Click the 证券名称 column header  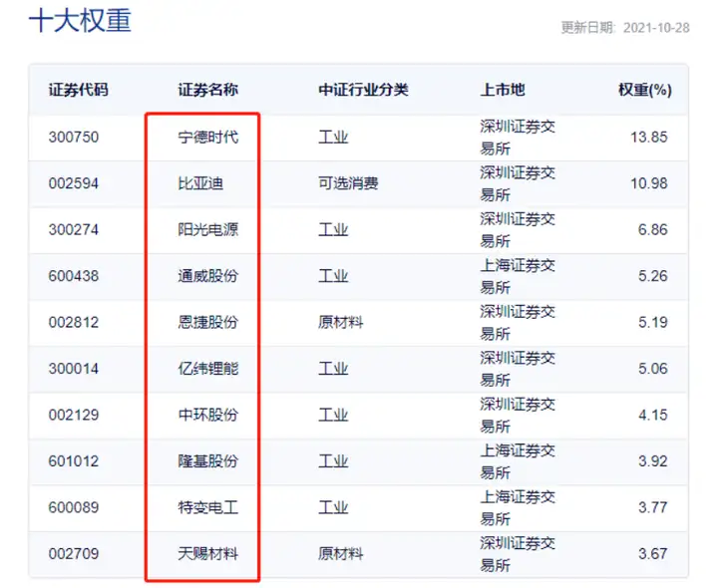[x=207, y=90]
